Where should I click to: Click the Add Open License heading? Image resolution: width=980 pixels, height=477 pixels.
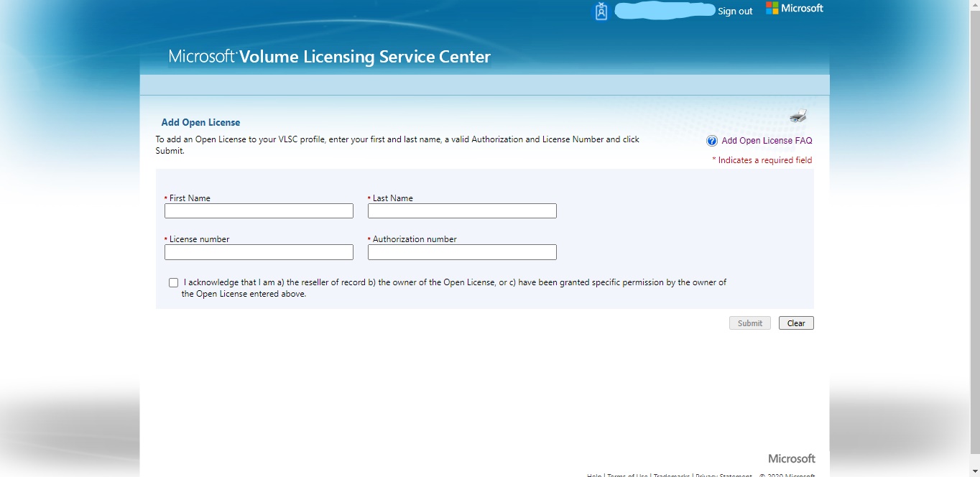[x=200, y=123]
